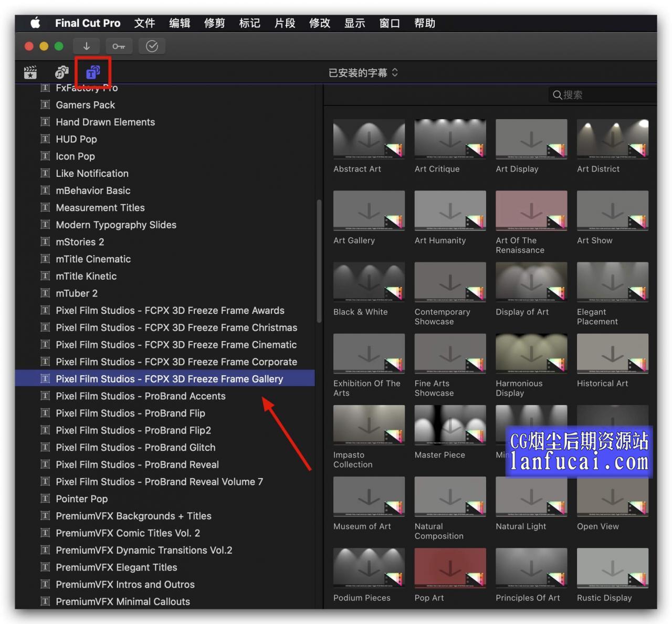Screen dimensions: 672x624
Task: Select the Contemporary Showcase thumbnail
Action: click(x=450, y=282)
